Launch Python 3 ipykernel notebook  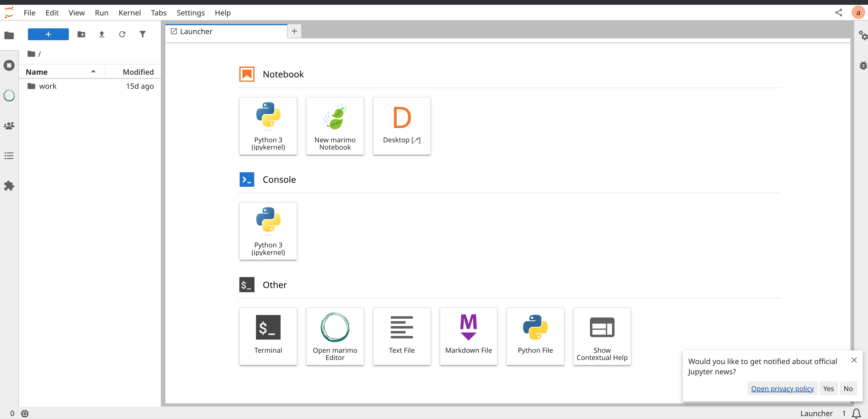pyautogui.click(x=268, y=126)
